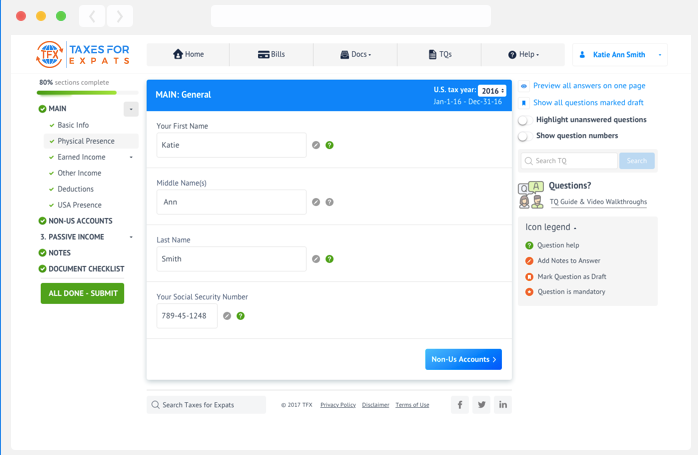698x455 pixels.
Task: Toggle Show question numbers
Action: [524, 136]
